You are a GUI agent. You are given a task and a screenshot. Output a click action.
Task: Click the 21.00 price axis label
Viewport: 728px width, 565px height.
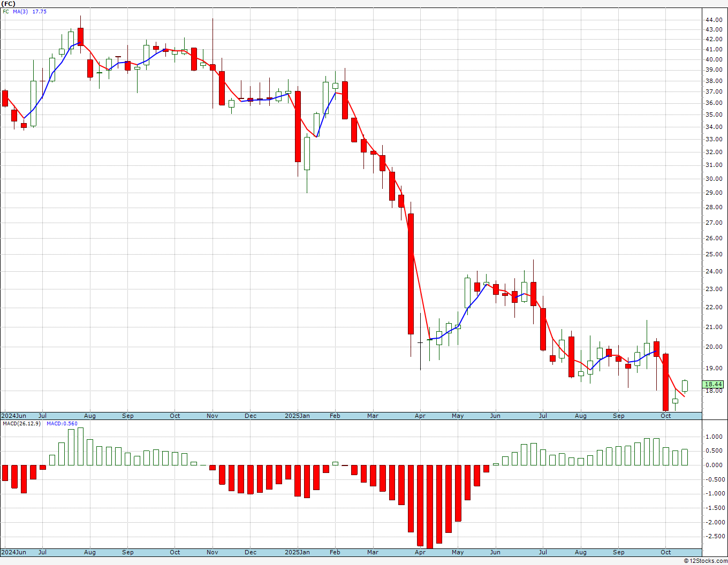click(714, 327)
